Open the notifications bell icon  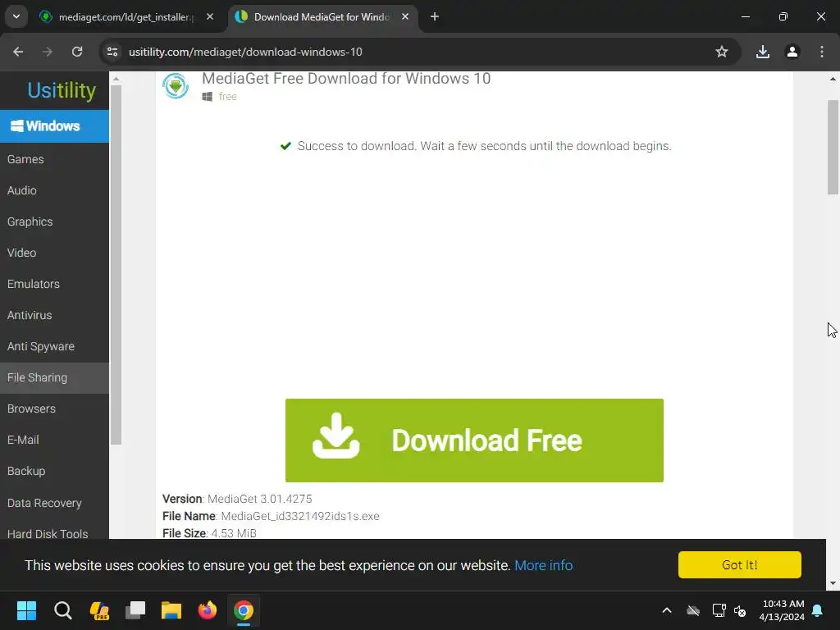tap(817, 610)
